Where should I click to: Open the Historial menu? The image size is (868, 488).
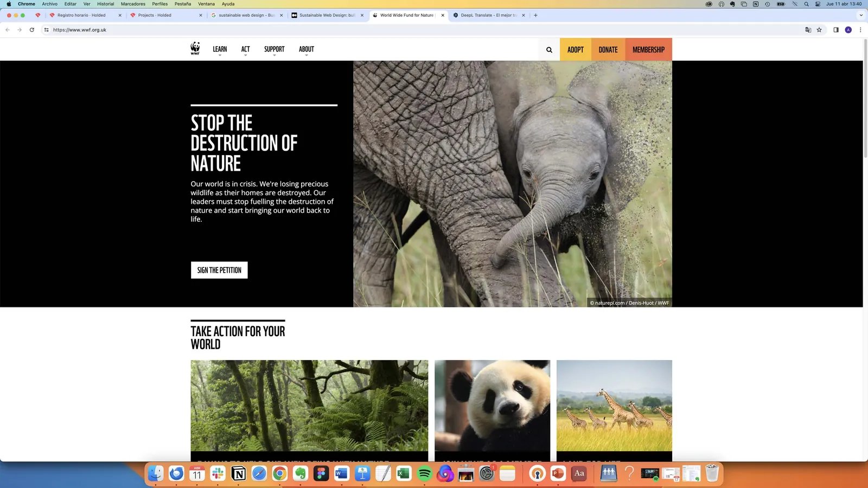click(105, 4)
